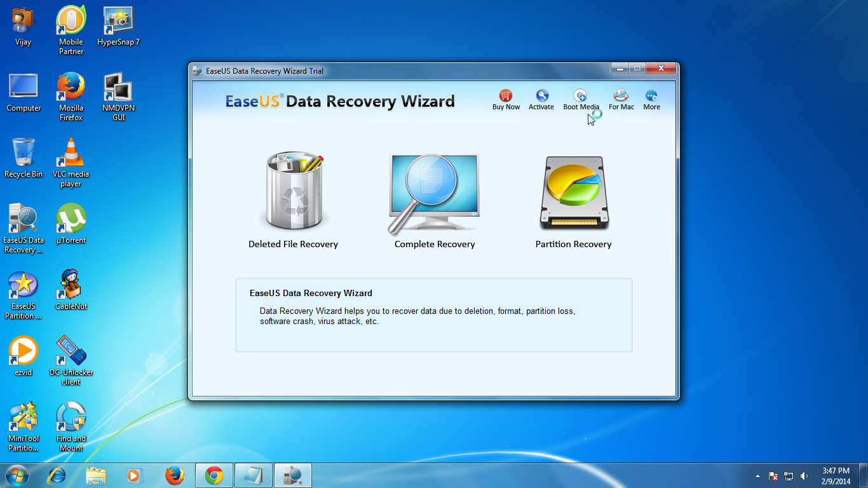Open Firefox from the taskbar
This screenshot has width=868, height=488.
pos(174,475)
